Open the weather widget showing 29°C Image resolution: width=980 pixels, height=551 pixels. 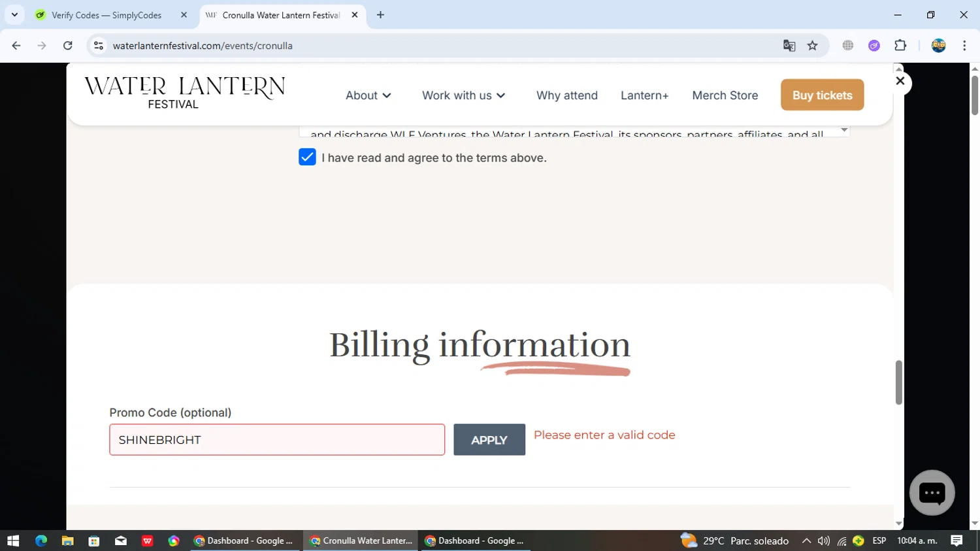coord(734,541)
